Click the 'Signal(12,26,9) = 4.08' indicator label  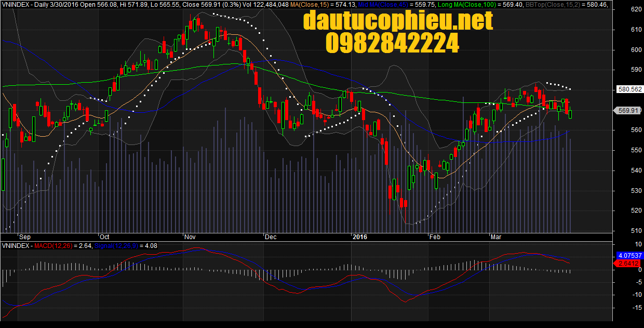[125, 246]
